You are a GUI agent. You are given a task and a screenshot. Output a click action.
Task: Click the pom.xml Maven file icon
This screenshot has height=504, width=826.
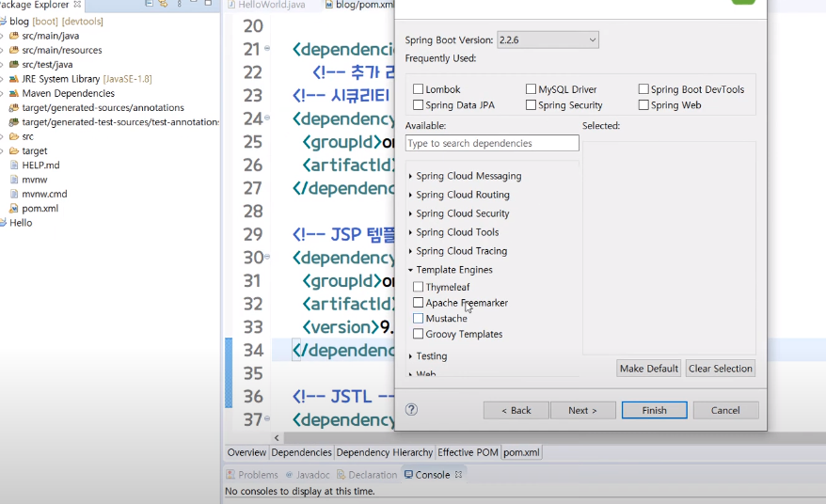14,208
